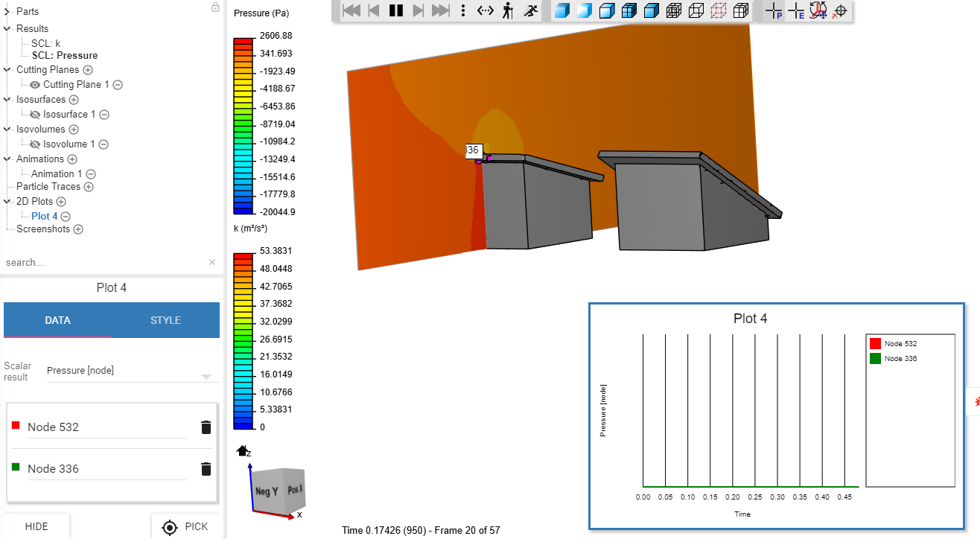The image size is (980, 539).
Task: Set walking playback speed icon
Action: pyautogui.click(x=508, y=10)
